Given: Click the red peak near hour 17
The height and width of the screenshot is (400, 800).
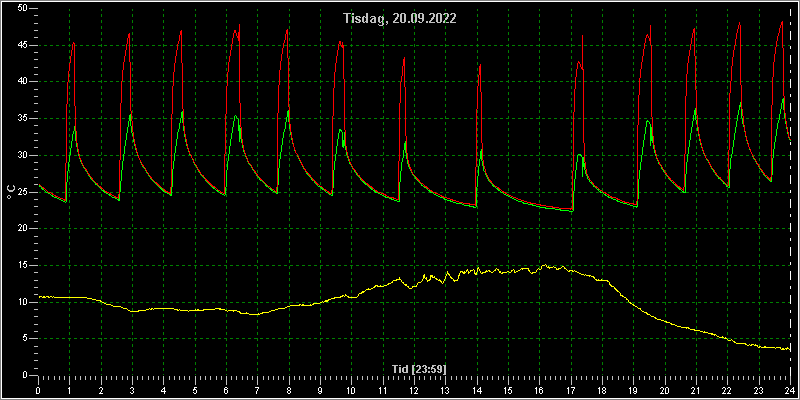Looking at the screenshot, I should coord(582,36).
